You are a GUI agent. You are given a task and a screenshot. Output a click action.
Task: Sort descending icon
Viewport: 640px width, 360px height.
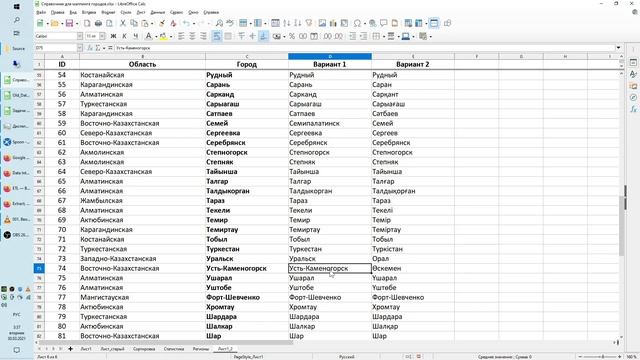click(298, 23)
